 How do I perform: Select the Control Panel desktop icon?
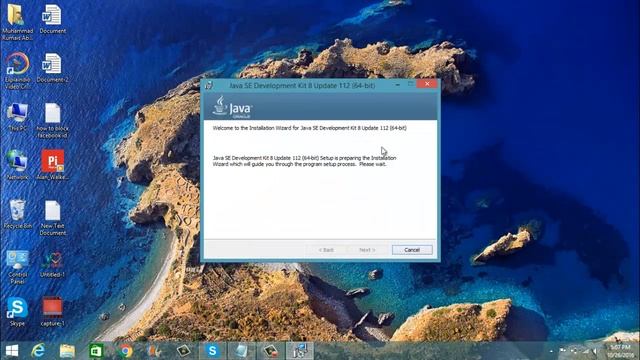[x=17, y=267]
